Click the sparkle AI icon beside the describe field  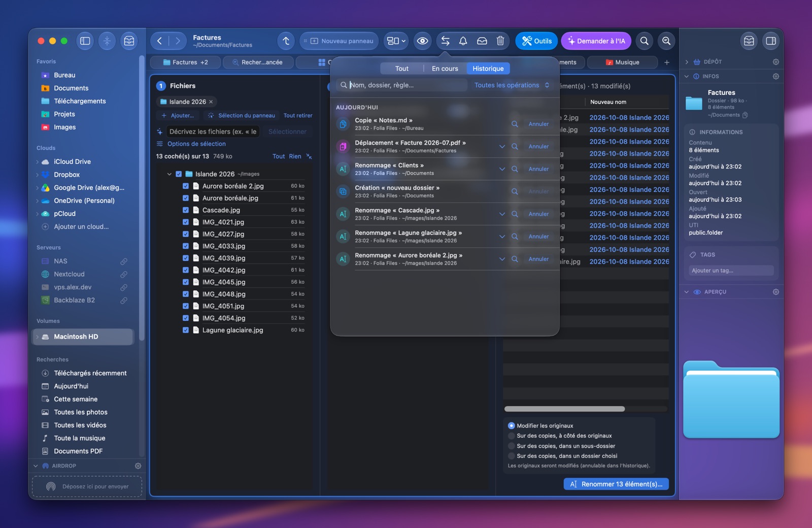point(160,131)
